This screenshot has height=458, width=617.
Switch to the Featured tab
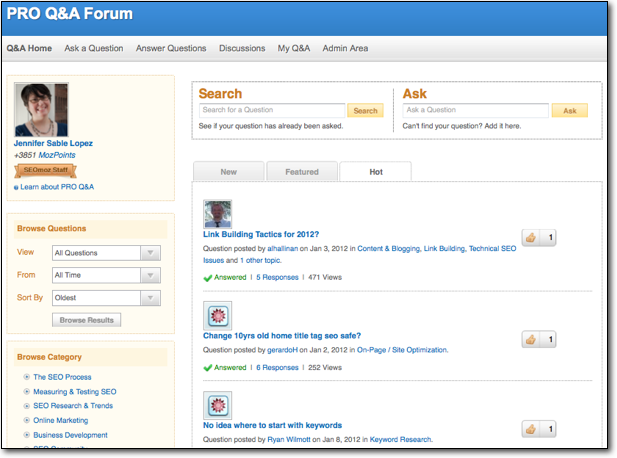click(x=302, y=172)
